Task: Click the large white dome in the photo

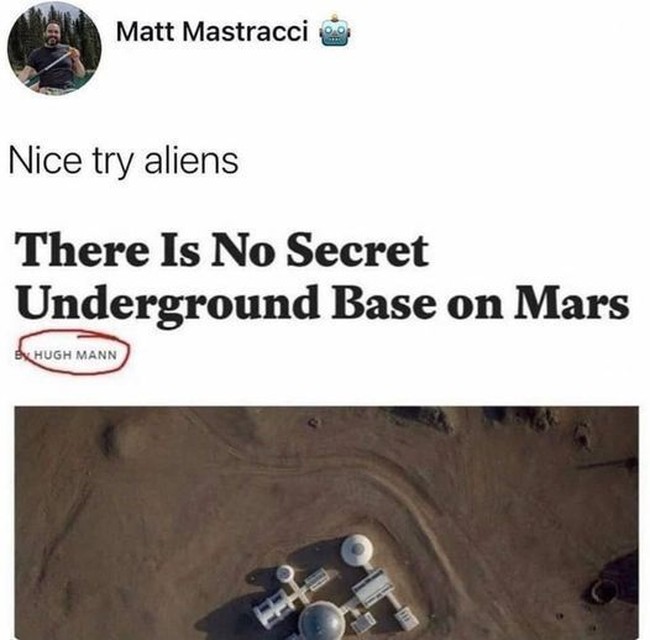Action: (x=357, y=550)
